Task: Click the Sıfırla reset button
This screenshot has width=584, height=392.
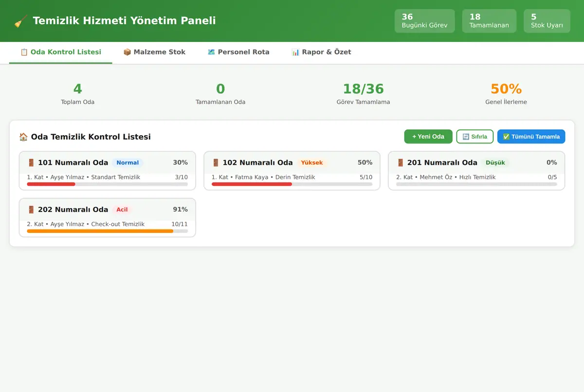Action: 475,137
